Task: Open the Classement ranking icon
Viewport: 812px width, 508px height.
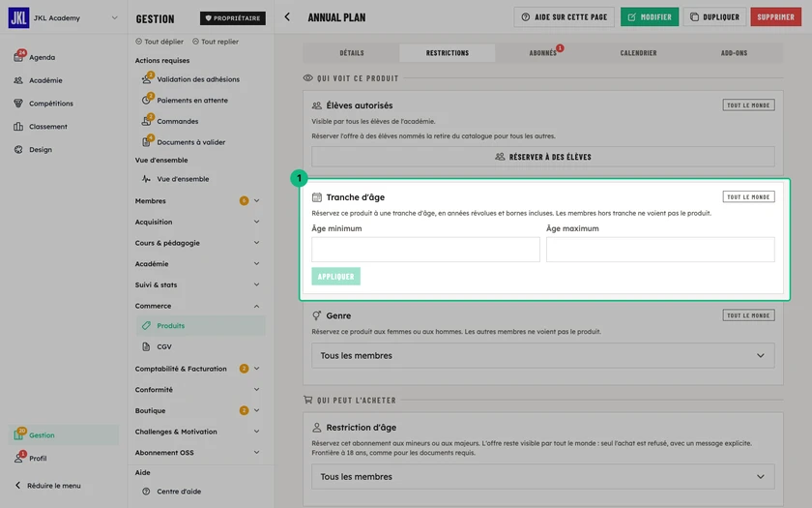Action: [x=18, y=126]
